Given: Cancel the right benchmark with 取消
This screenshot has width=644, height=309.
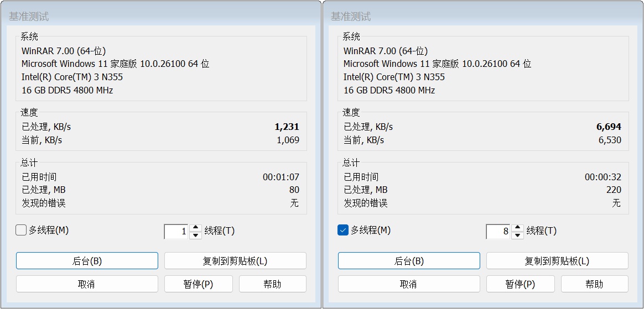Looking at the screenshot, I should click(x=409, y=284).
